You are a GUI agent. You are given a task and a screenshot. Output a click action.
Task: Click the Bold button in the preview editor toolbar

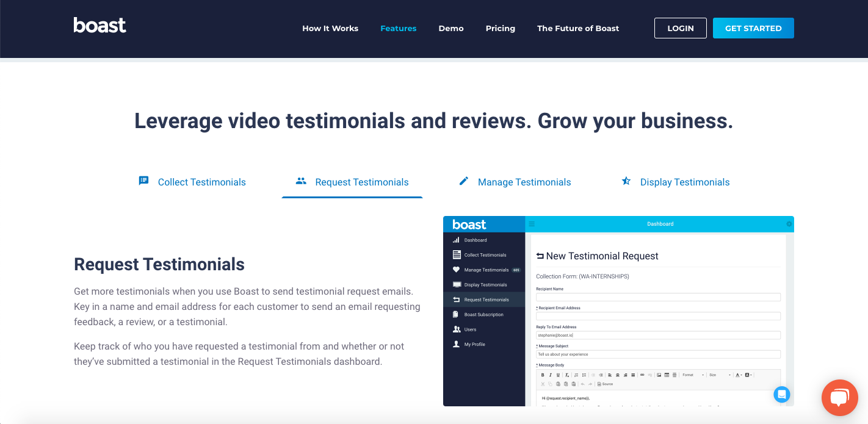pos(543,375)
